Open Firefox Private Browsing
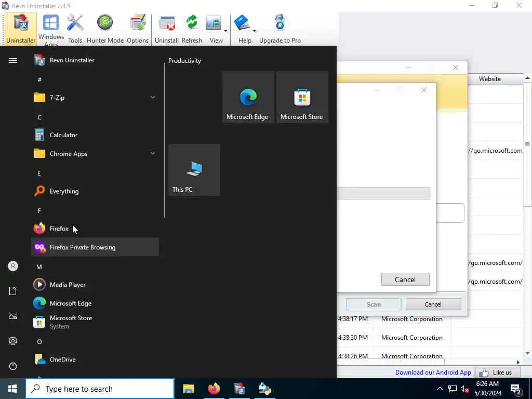532x399 pixels. [95, 247]
